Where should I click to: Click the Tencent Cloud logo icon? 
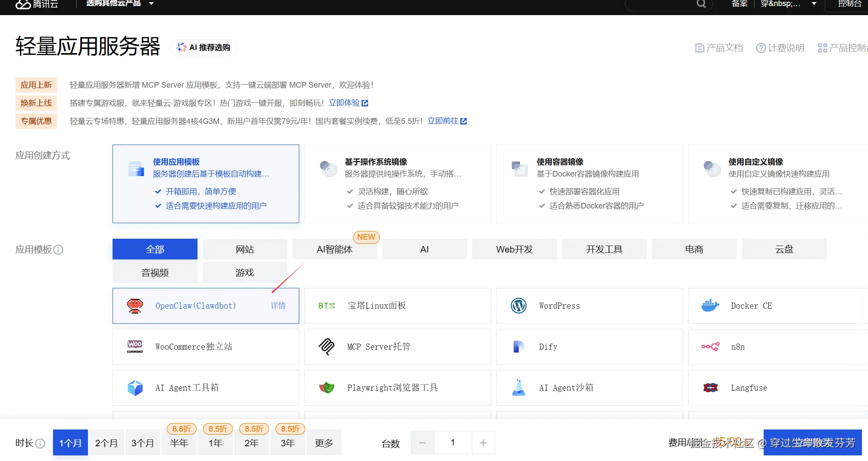click(x=23, y=4)
